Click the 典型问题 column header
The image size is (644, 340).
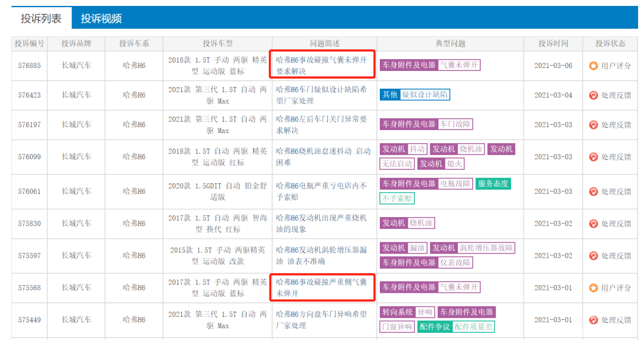click(451, 44)
